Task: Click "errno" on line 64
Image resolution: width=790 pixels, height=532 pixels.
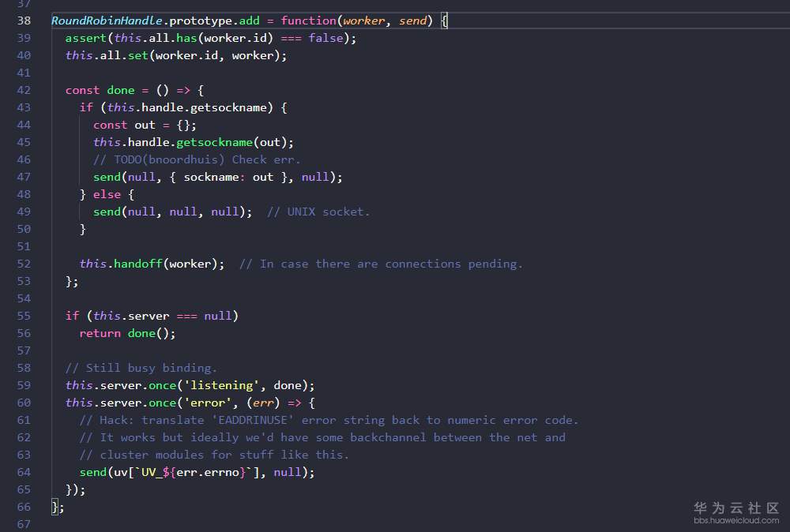Action: (222, 472)
